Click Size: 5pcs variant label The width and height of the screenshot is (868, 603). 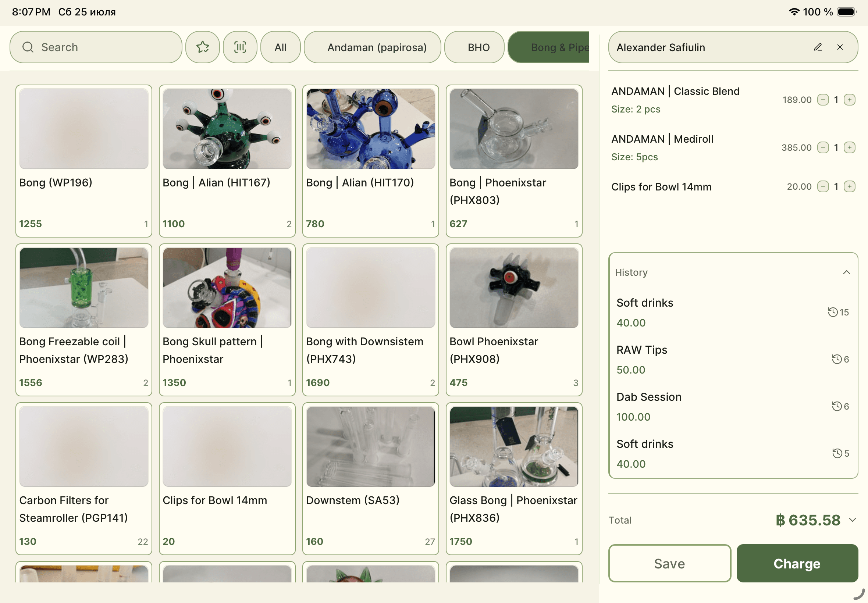click(x=634, y=157)
